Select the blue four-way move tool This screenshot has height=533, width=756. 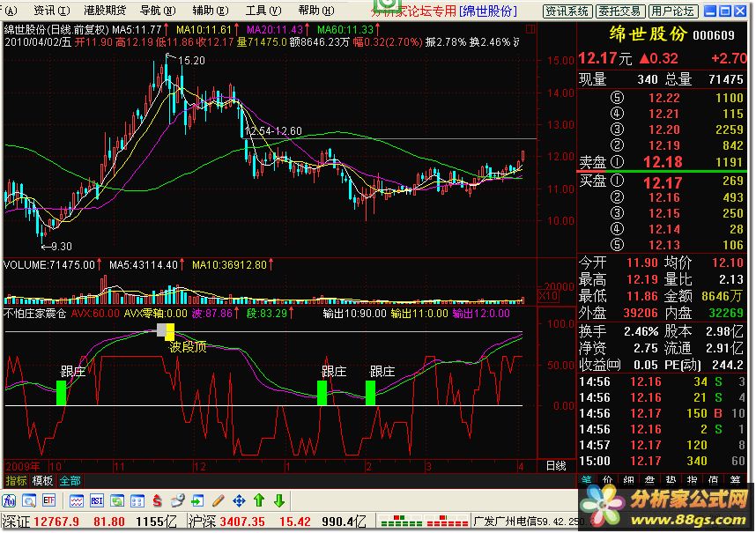tap(239, 500)
